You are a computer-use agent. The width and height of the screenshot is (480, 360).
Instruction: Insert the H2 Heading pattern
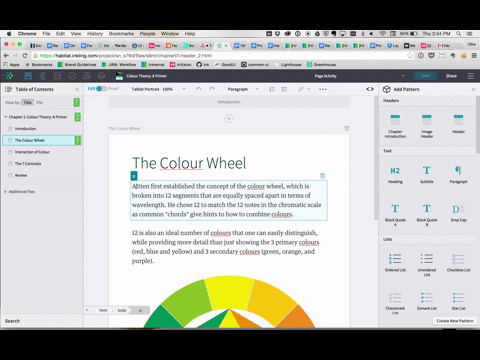coord(395,175)
